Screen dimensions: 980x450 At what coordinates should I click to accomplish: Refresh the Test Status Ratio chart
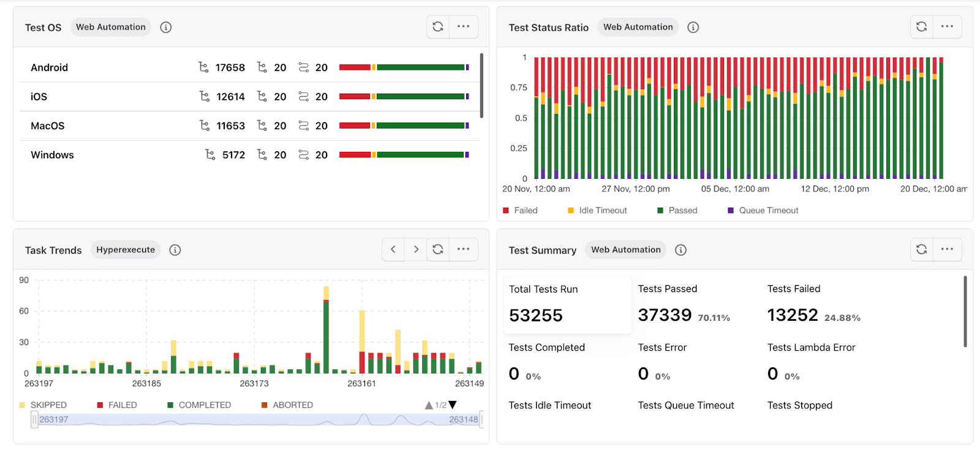click(x=921, y=27)
